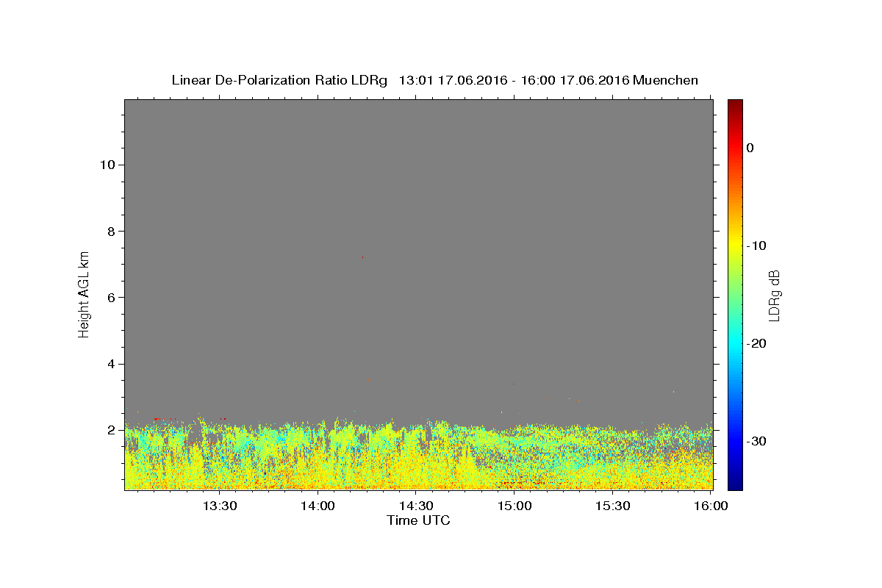This screenshot has width=882, height=588.
Task: Click the Time UTC axis title
Action: pyautogui.click(x=418, y=520)
